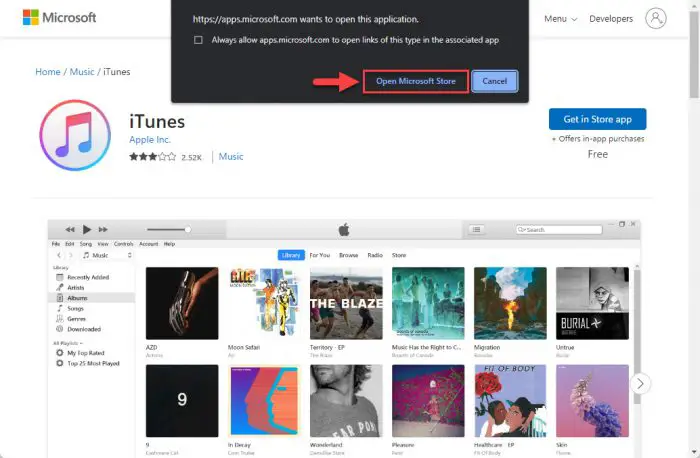The height and width of the screenshot is (458, 700).
Task: Click the Apple logo in iTunes toolbar
Action: tap(344, 229)
